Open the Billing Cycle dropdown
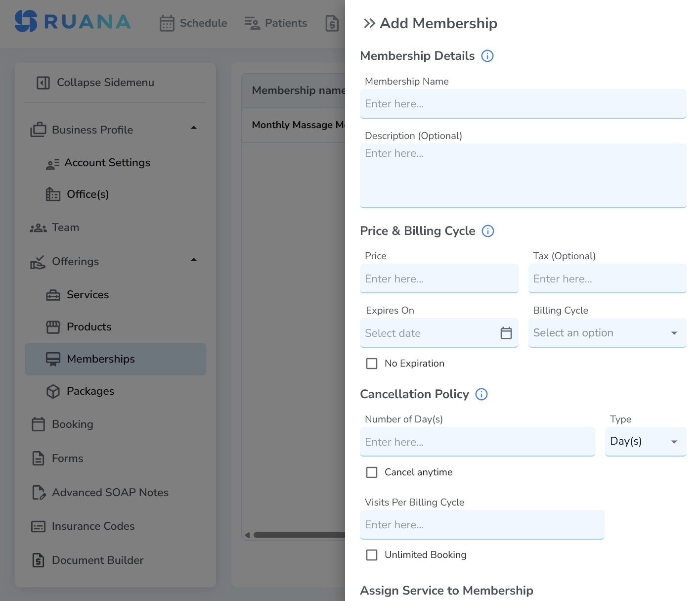The image size is (700, 601). click(607, 333)
